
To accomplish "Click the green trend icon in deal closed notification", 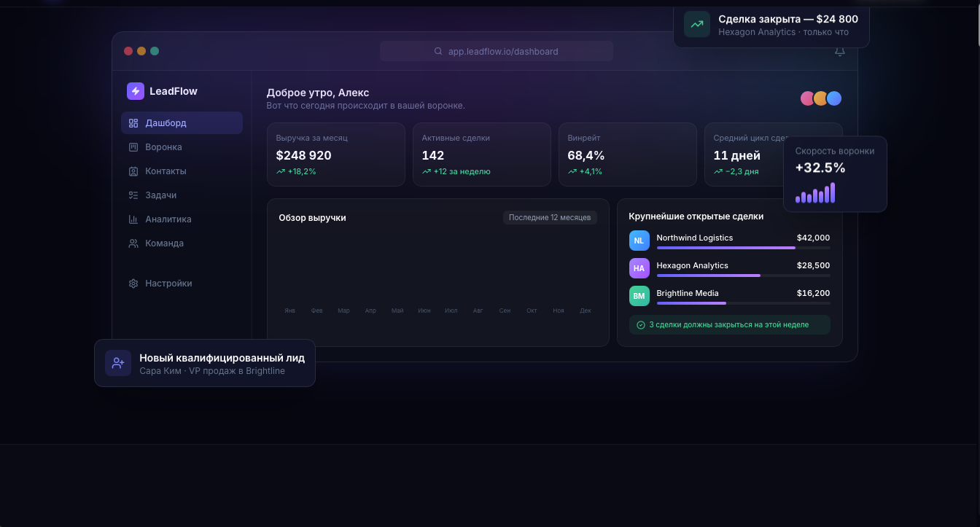I will pos(697,24).
